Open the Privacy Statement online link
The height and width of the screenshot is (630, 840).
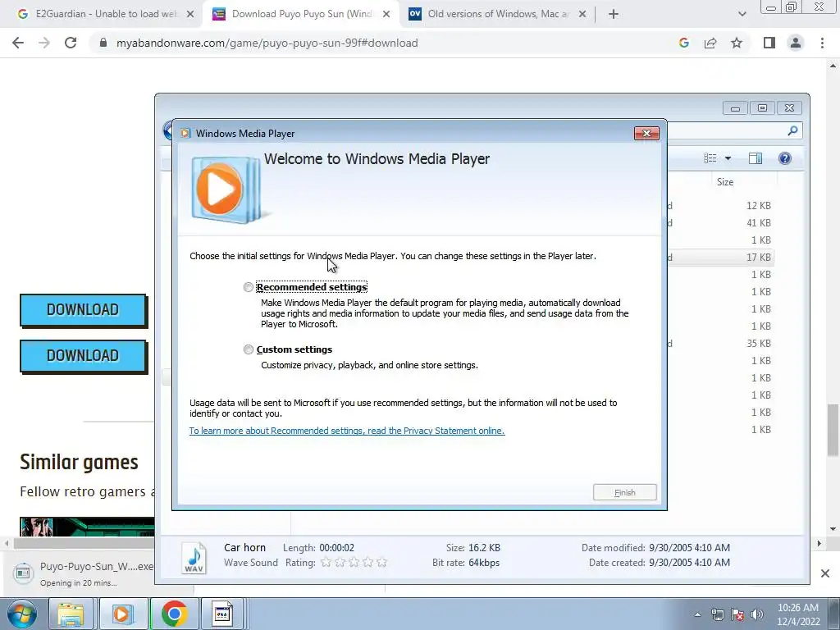click(347, 431)
